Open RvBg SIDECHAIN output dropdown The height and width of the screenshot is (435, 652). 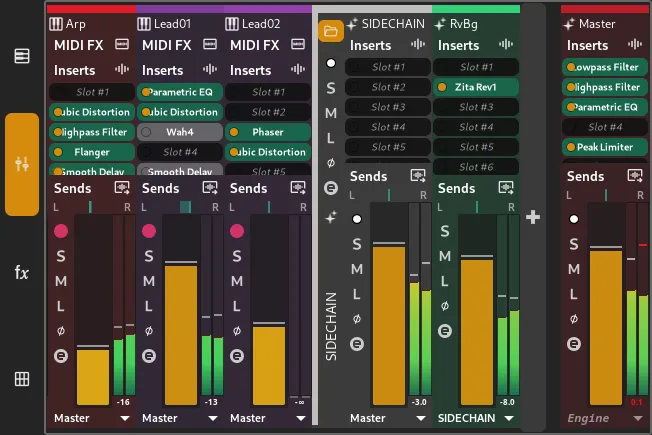(476, 418)
